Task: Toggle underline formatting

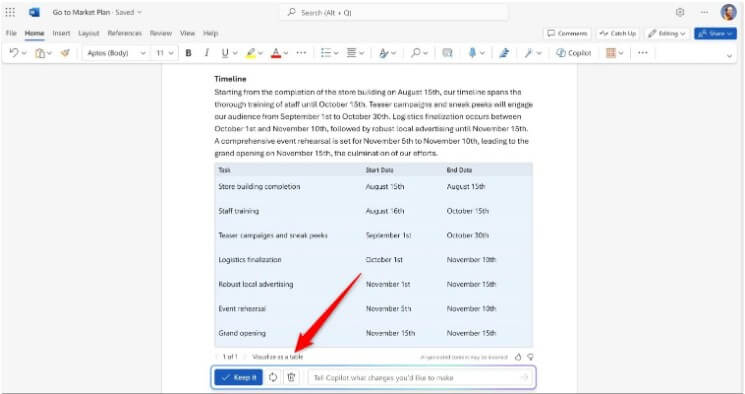Action: tap(225, 53)
